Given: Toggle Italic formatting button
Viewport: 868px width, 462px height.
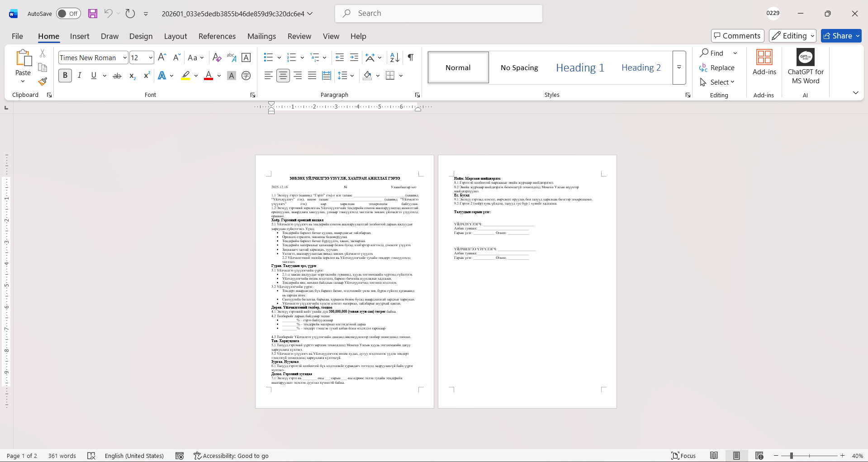Looking at the screenshot, I should (x=80, y=76).
